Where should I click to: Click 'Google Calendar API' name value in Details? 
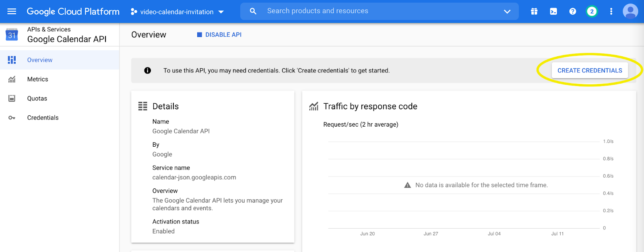(x=181, y=131)
